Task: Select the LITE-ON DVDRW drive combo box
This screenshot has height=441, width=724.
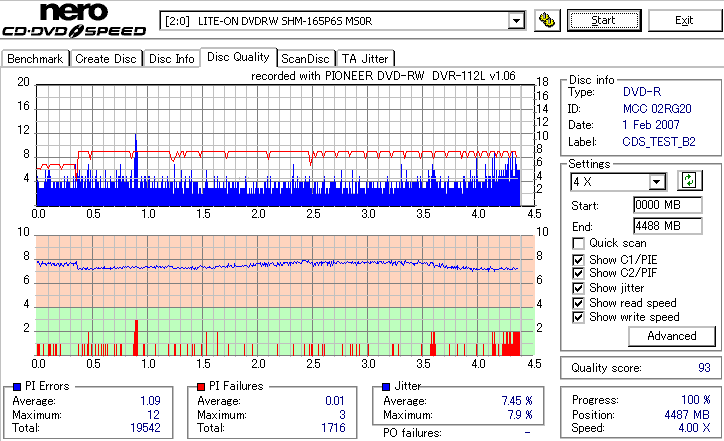Action: click(x=342, y=21)
